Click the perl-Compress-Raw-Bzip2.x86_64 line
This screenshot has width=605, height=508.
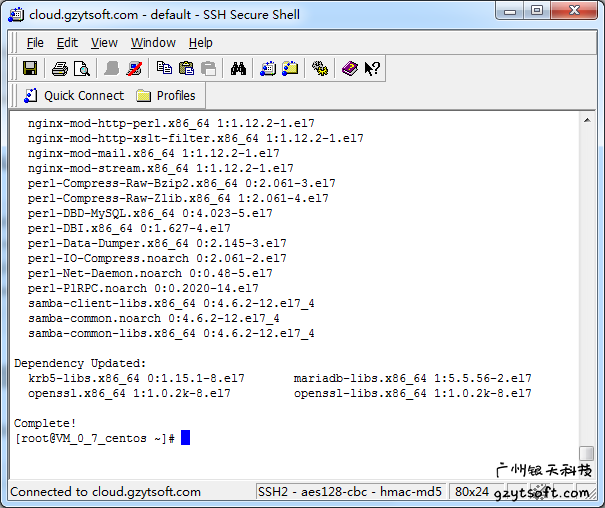click(181, 183)
